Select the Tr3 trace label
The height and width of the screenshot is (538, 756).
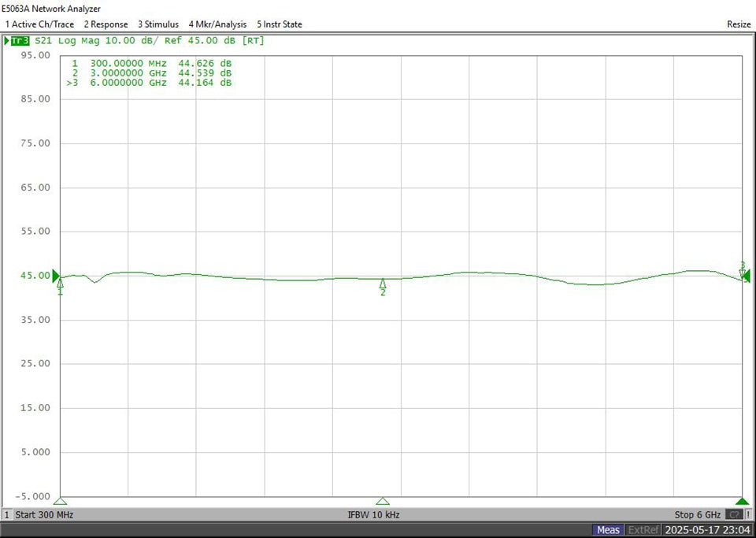[x=20, y=40]
